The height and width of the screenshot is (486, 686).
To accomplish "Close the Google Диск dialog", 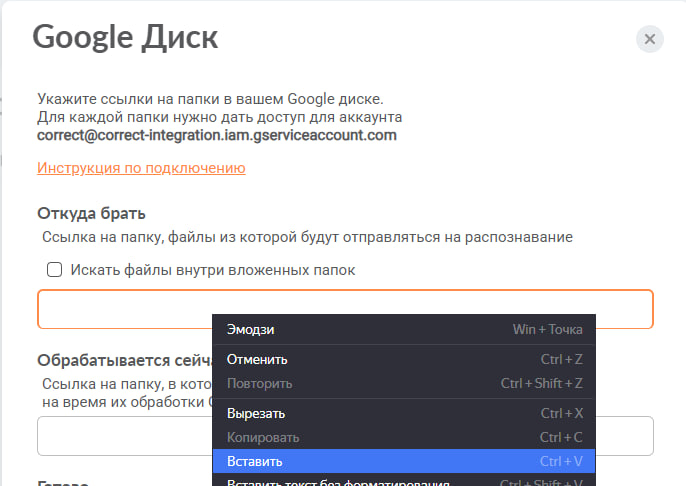I will click(x=650, y=39).
